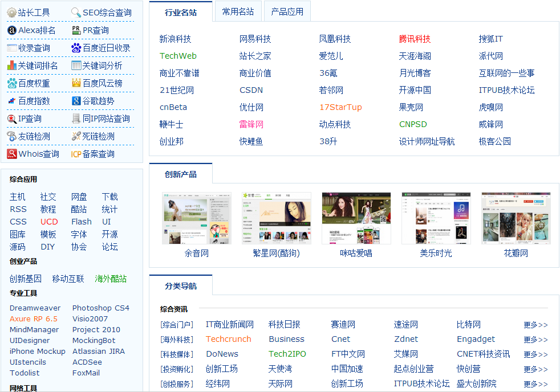Switch to the 产品应用 tab

pyautogui.click(x=287, y=12)
